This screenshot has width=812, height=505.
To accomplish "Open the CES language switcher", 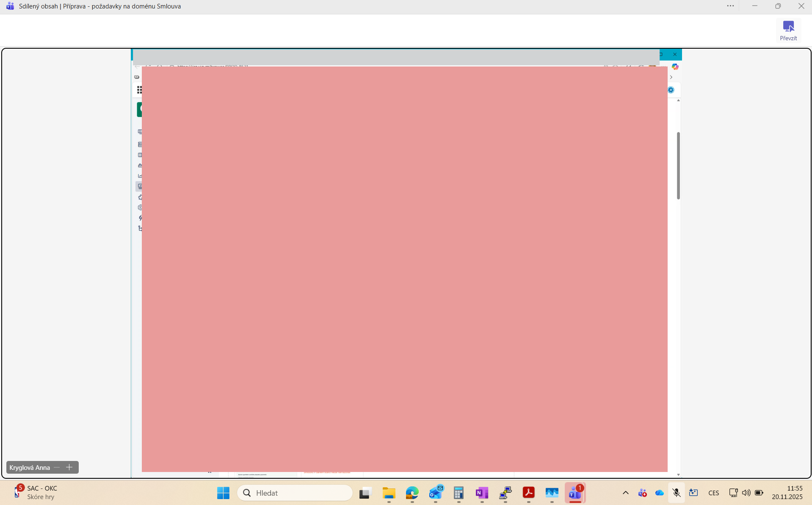I will click(x=713, y=493).
